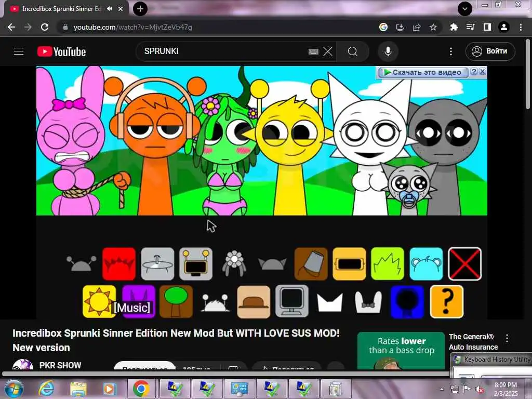
Task: Open Chrome three-dot menu
Action: coord(521,27)
